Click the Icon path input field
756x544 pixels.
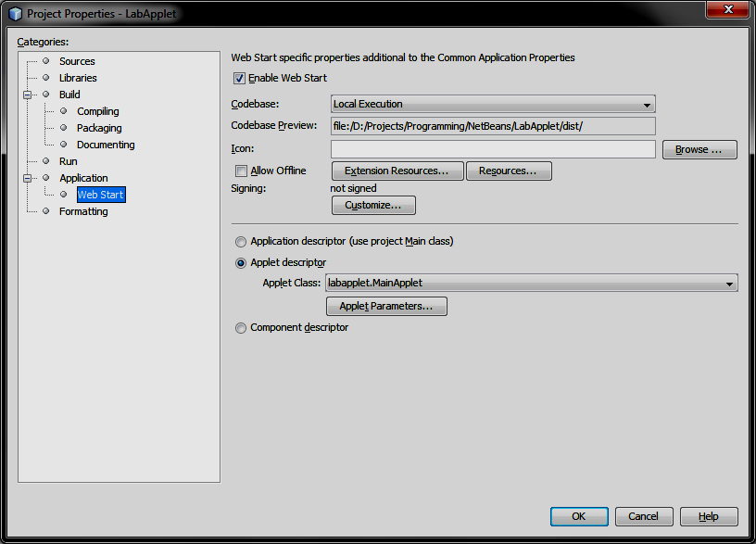[x=493, y=149]
